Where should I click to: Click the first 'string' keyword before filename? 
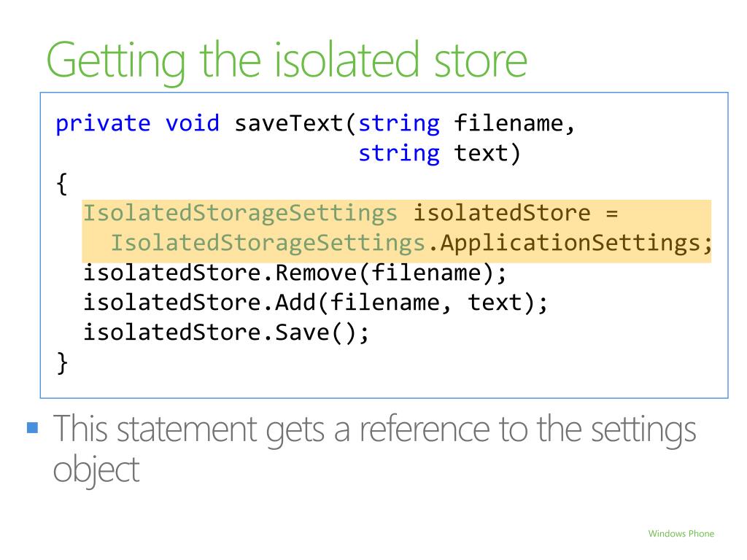click(x=399, y=124)
